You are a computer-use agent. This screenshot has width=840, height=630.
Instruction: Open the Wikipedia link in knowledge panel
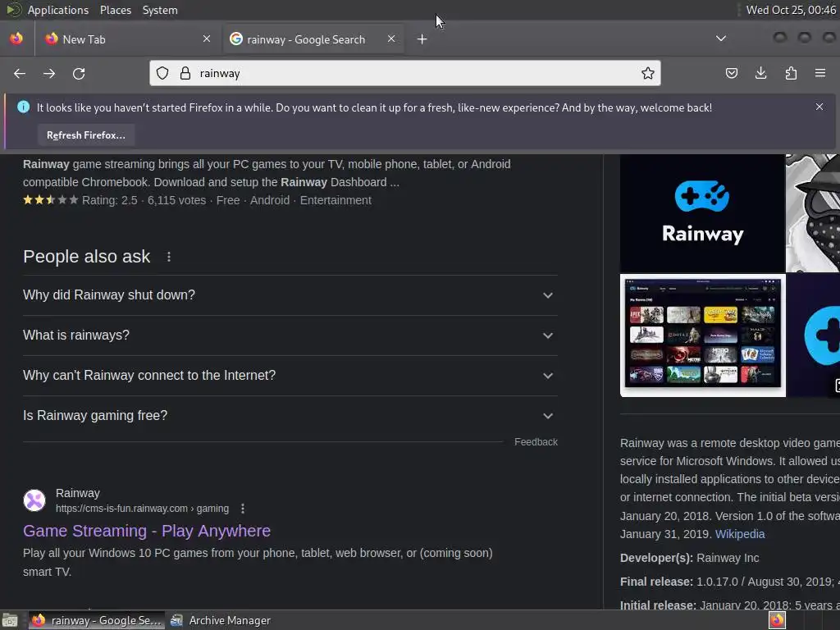point(740,534)
